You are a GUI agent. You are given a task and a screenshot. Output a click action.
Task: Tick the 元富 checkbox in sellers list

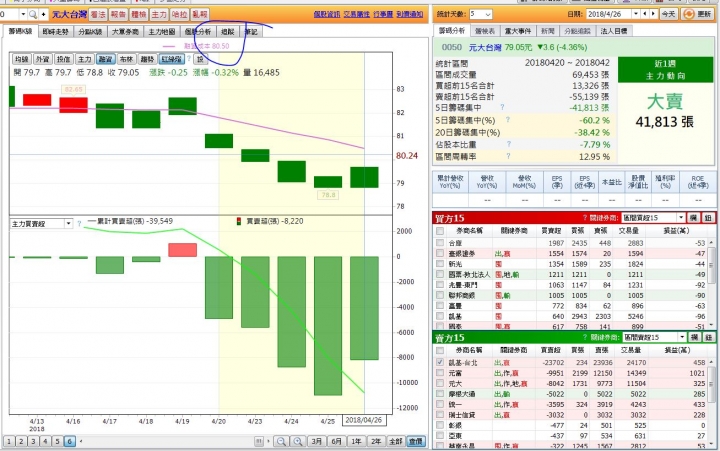[x=440, y=373]
